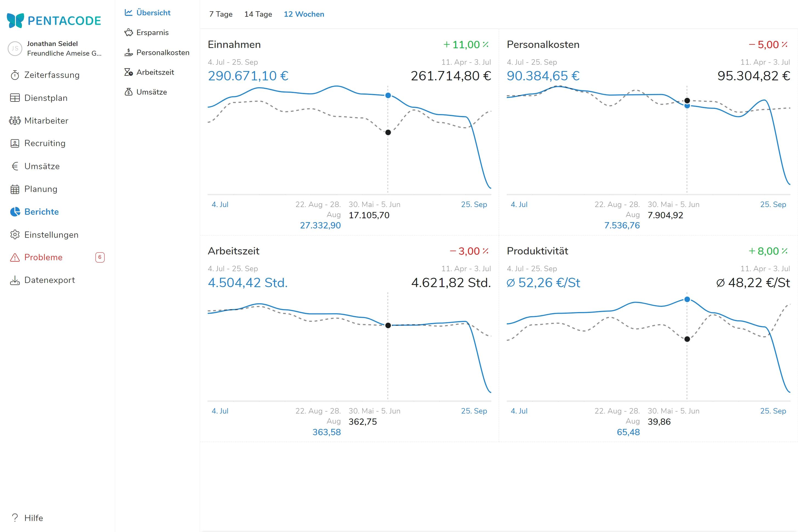This screenshot has width=798, height=532.
Task: Click the Einstellungen gear icon
Action: (x=15, y=234)
